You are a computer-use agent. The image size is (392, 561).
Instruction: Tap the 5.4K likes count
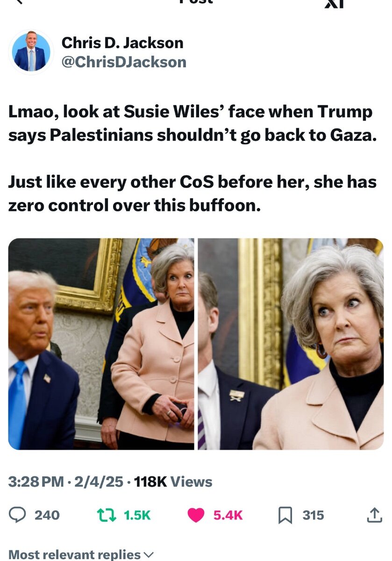(228, 515)
